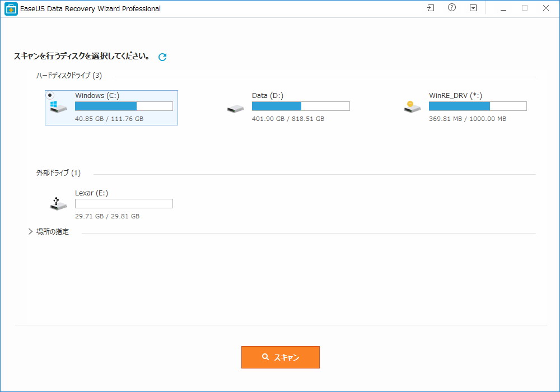The height and width of the screenshot is (392, 560).
Task: Click the Data (D:) drive icon
Action: tap(235, 109)
